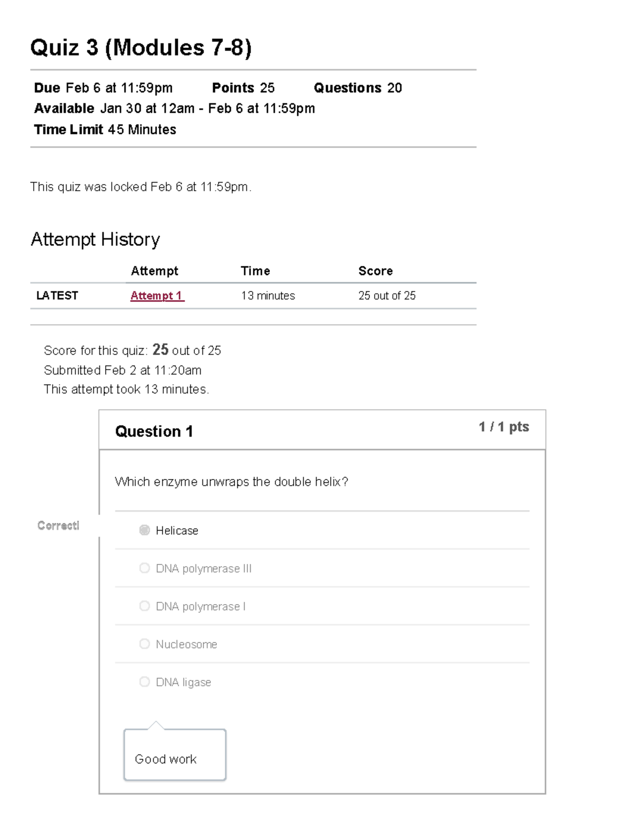Open the Attempt 1 link

[157, 296]
